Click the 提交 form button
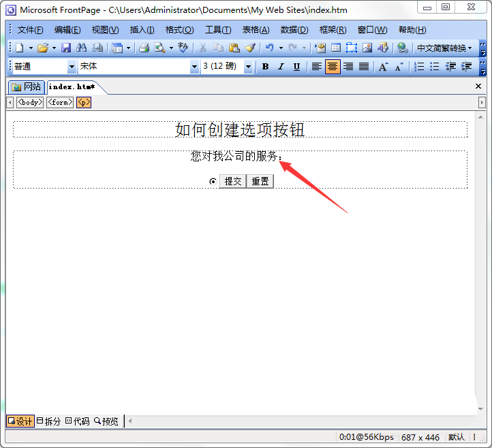 233,181
